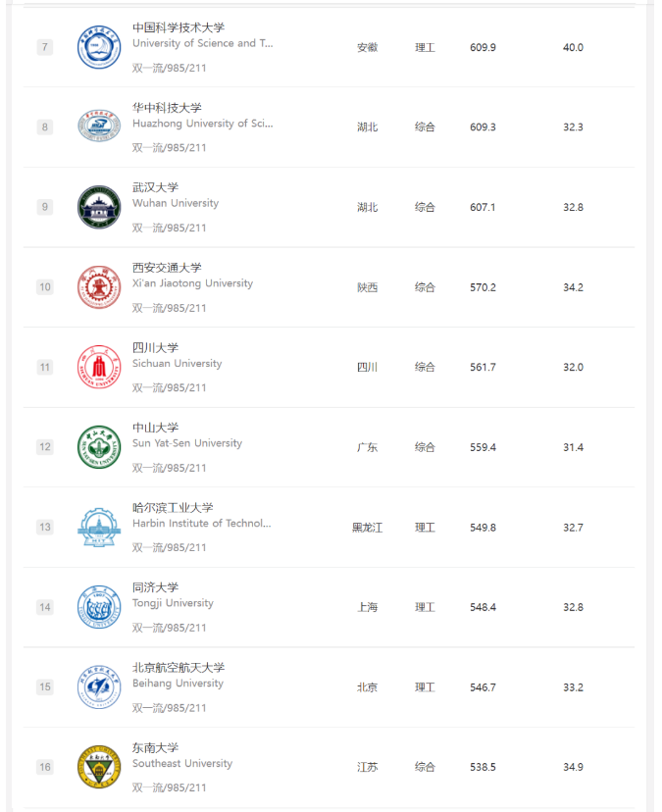The height and width of the screenshot is (812, 662).
Task: Select the rank 15 badge
Action: (45, 687)
